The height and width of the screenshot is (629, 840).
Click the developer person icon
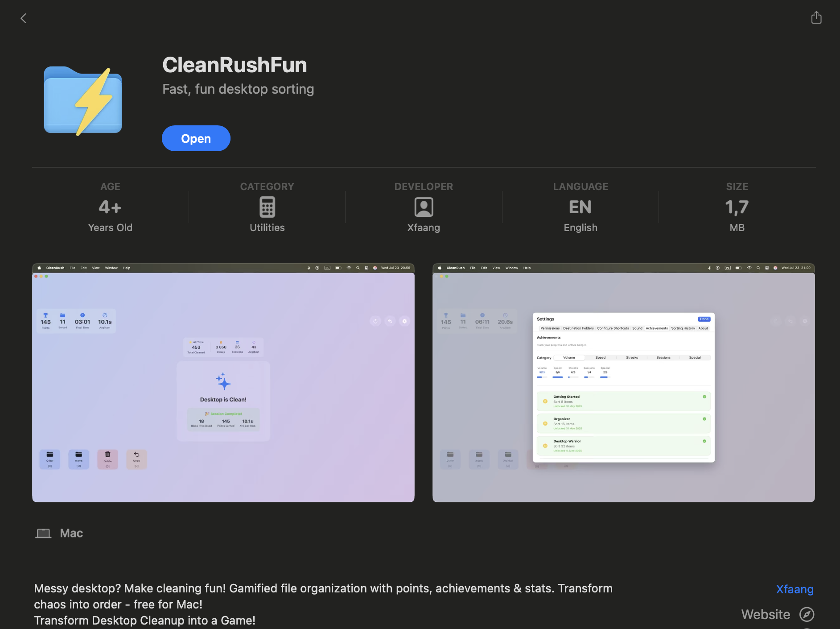424,207
